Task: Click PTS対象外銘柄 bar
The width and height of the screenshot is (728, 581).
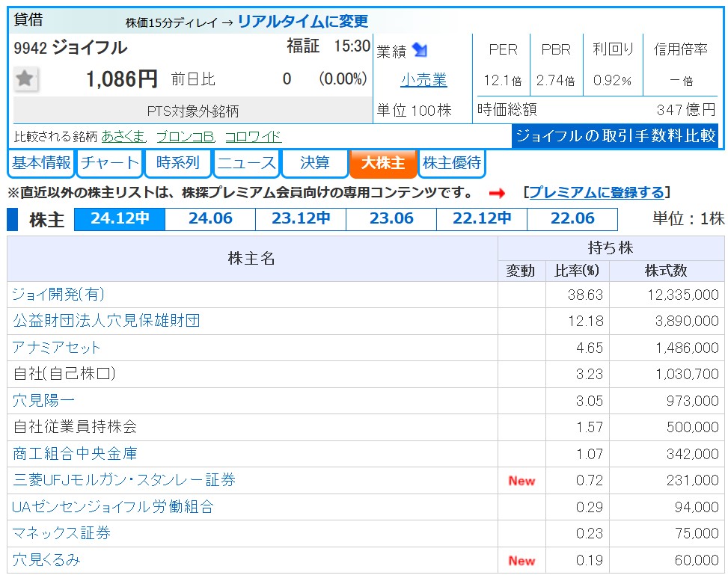Action: (193, 111)
